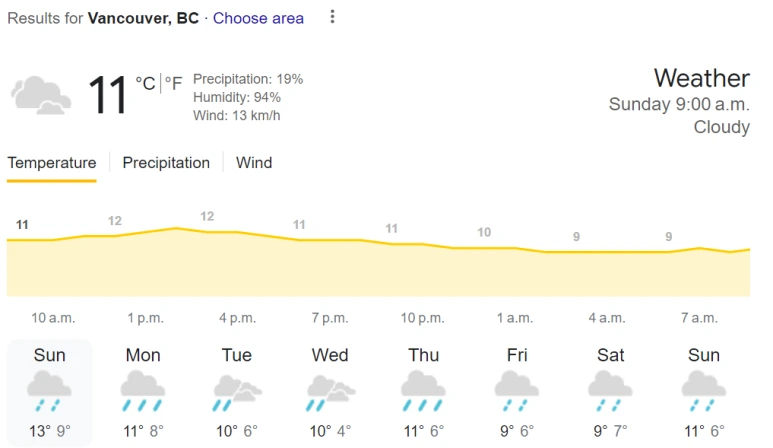Select Wednesday's partly cloudy rain icon
Image resolution: width=773 pixels, height=448 pixels.
[330, 392]
